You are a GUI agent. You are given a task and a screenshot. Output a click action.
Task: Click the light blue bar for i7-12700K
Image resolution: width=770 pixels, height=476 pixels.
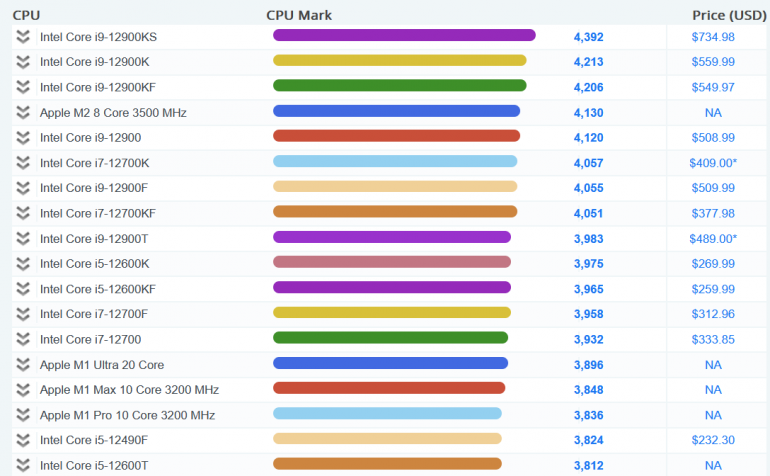[395, 161]
